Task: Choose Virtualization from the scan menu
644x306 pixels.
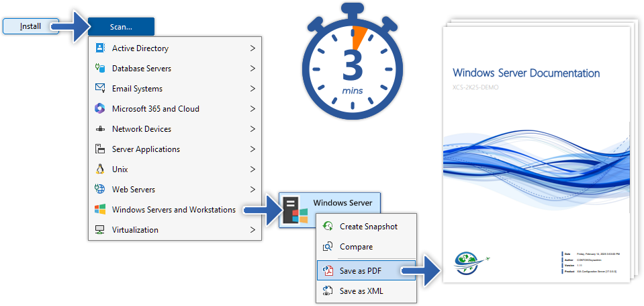Action: 175,229
